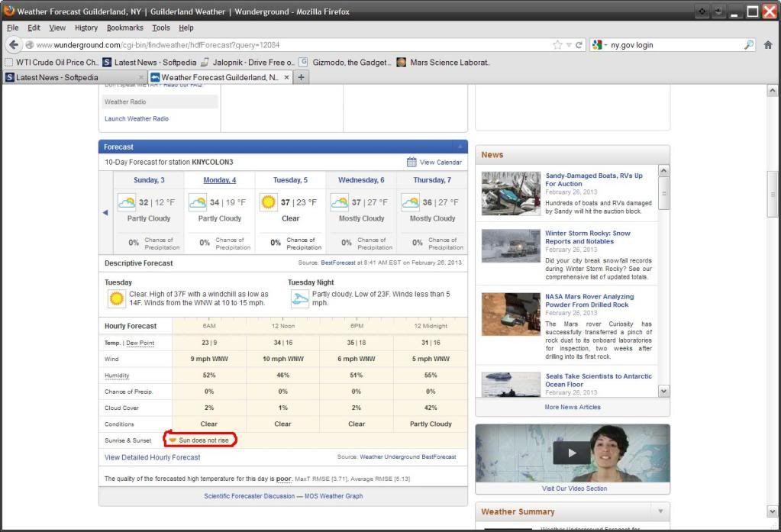Click the BestForecast source link
This screenshot has width=781, height=532.
338,263
